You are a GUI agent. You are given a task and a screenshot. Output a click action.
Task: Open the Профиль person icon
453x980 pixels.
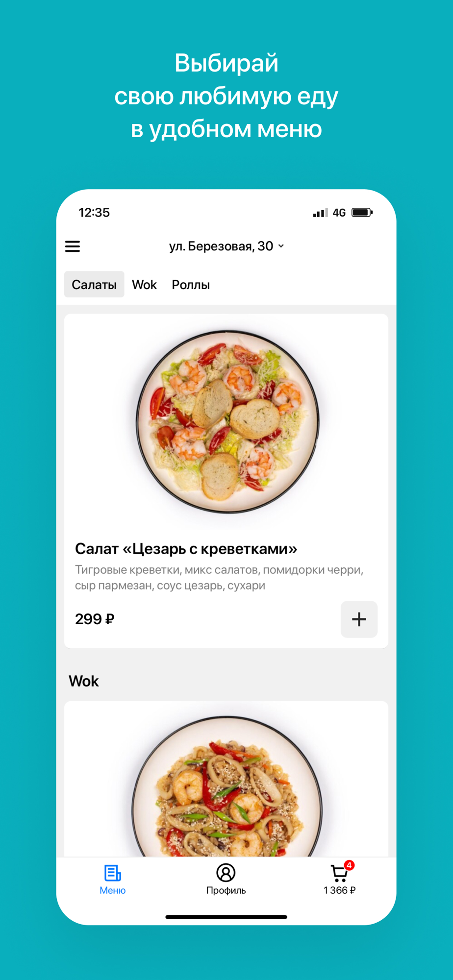(226, 873)
